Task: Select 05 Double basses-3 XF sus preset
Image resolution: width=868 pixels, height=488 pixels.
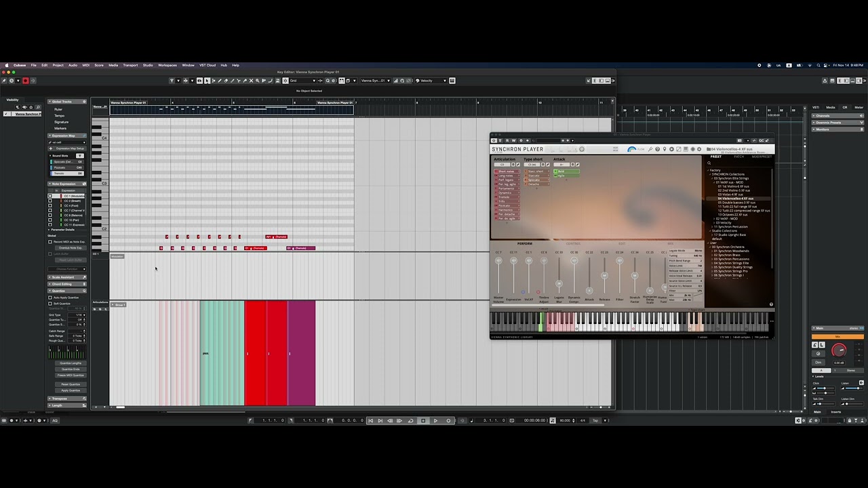Action: click(736, 203)
